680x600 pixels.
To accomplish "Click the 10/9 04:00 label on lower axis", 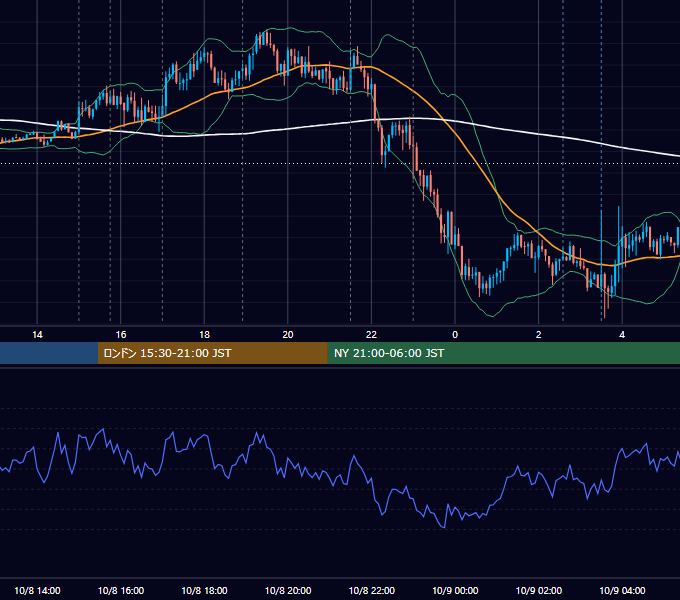I will point(622,590).
